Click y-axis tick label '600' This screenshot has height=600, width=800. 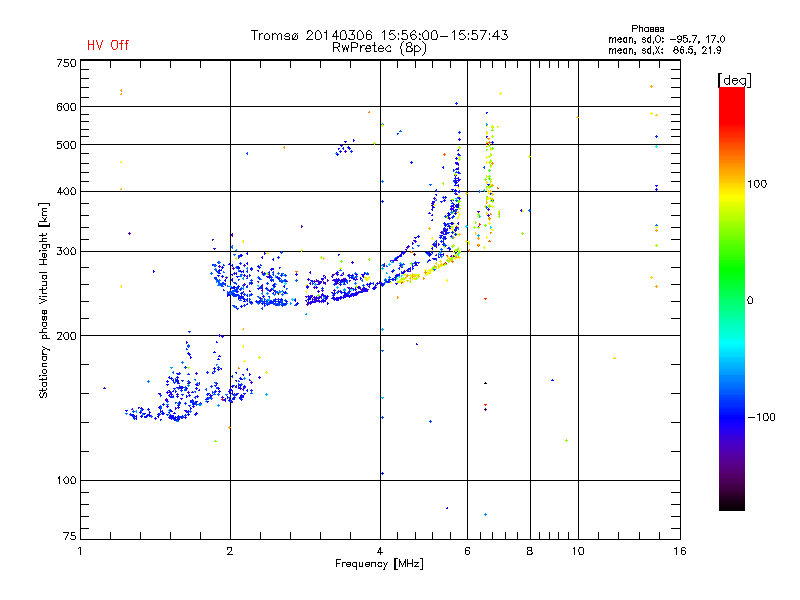[x=66, y=107]
